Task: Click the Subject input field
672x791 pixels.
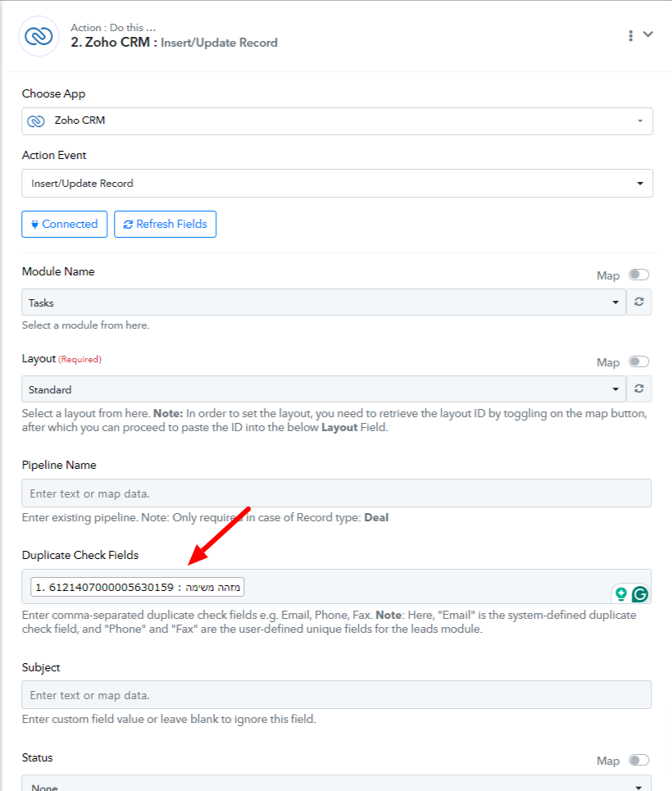Action: 337,695
